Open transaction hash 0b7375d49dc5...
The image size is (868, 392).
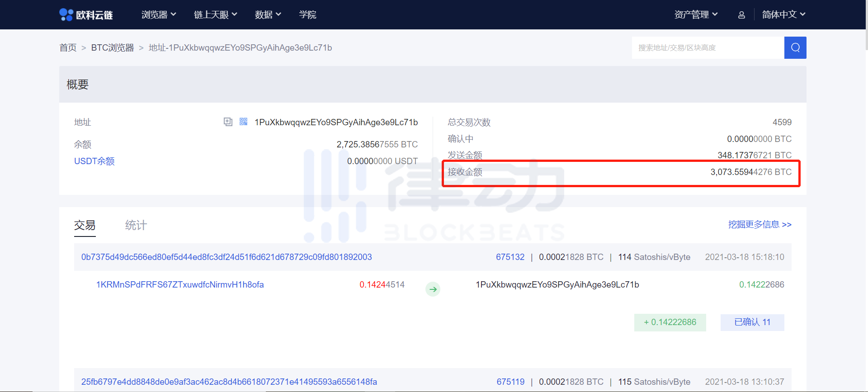pos(226,257)
